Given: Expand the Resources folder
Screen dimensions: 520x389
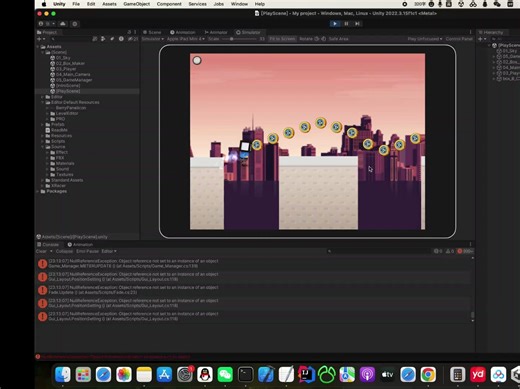Looking at the screenshot, I should click(43, 136).
